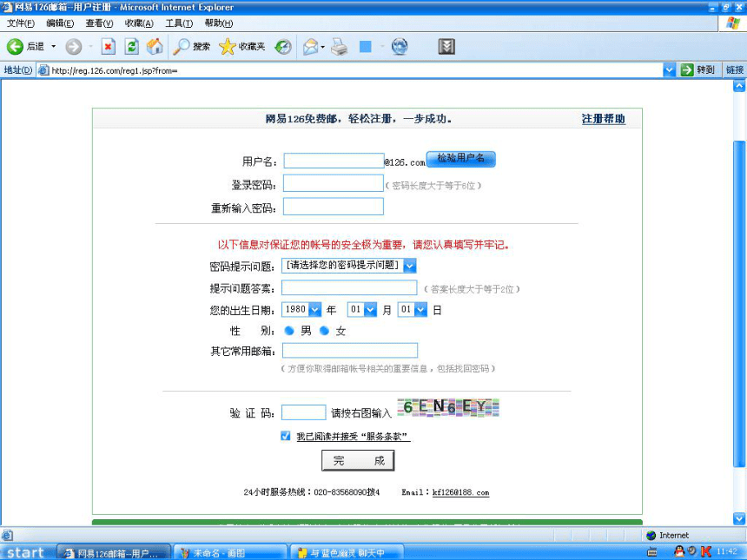747x560 pixels.
Task: Click the page scrollbar down arrow
Action: tap(739, 518)
